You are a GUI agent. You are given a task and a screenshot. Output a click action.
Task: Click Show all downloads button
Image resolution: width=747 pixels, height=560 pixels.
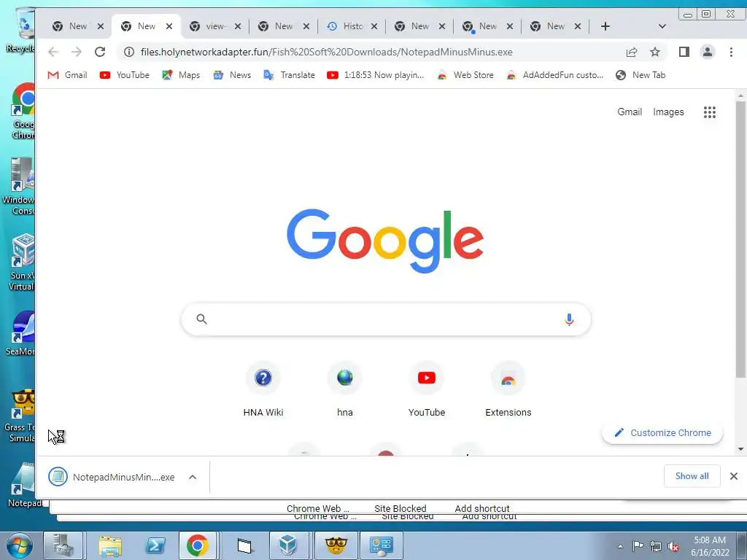[x=692, y=476]
